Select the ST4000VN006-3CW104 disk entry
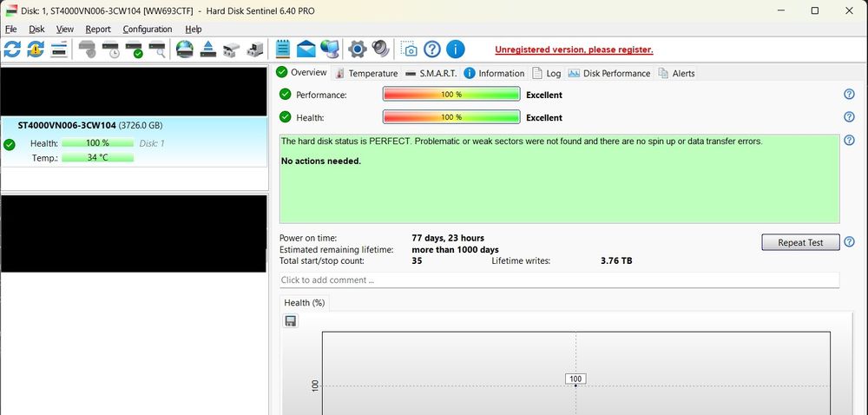868x415 pixels. tap(135, 142)
